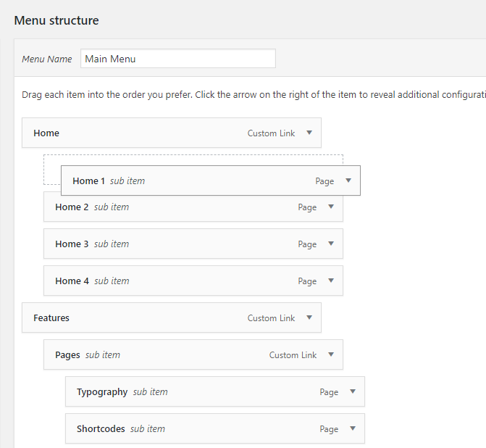This screenshot has height=448, width=486.
Task: Expand Shortcodes item arrow
Action: (x=353, y=429)
